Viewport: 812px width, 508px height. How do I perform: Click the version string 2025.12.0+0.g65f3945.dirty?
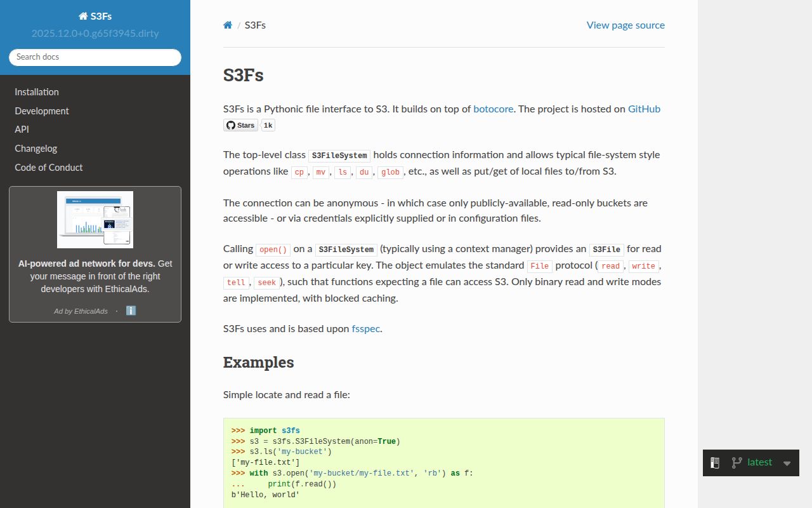coord(95,33)
